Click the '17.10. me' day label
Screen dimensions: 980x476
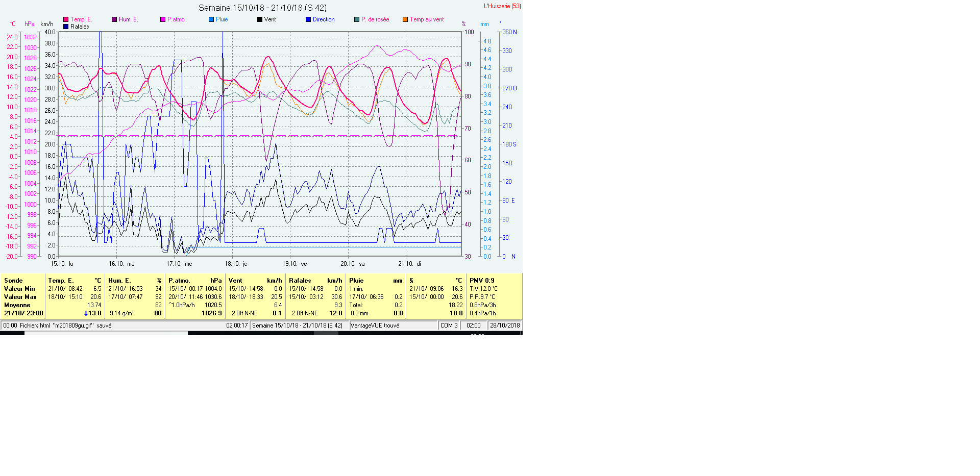coord(179,264)
